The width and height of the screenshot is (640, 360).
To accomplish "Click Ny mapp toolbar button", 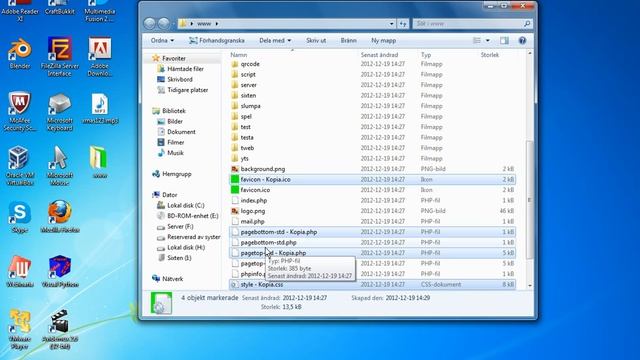I will tap(383, 40).
